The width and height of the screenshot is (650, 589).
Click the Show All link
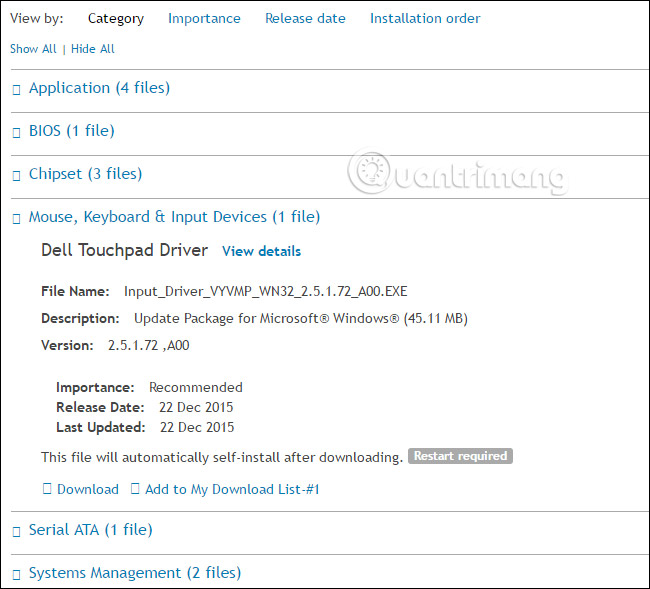33,49
